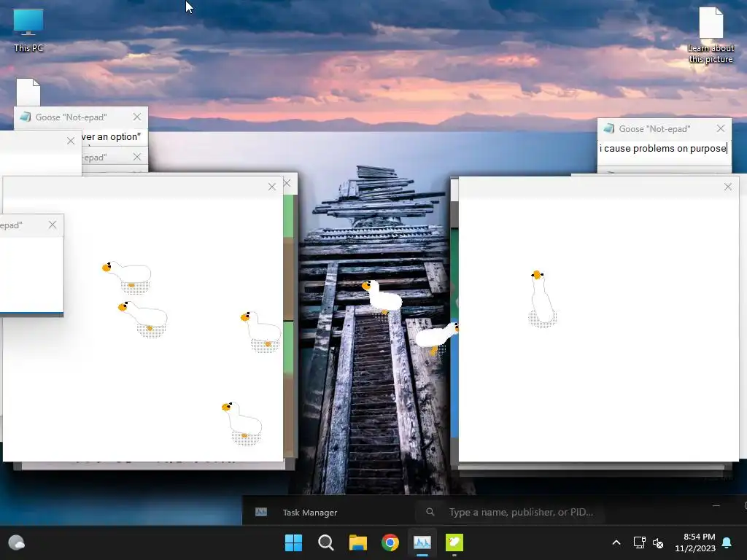Click the green Desktop Goose taskbar icon
The width and height of the screenshot is (747, 560).
[454, 542]
